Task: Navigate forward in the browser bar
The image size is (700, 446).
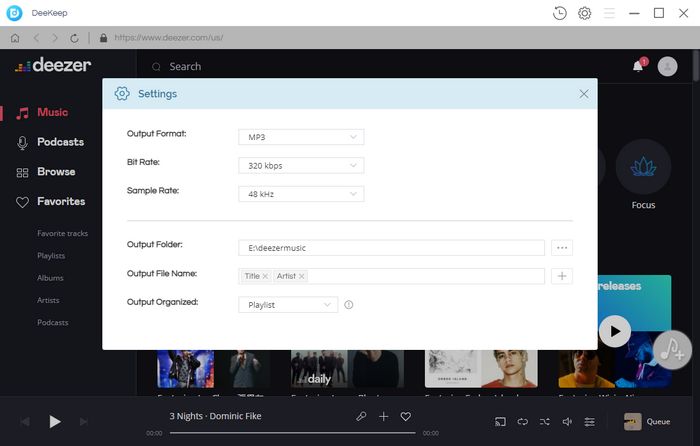Action: pyautogui.click(x=54, y=38)
